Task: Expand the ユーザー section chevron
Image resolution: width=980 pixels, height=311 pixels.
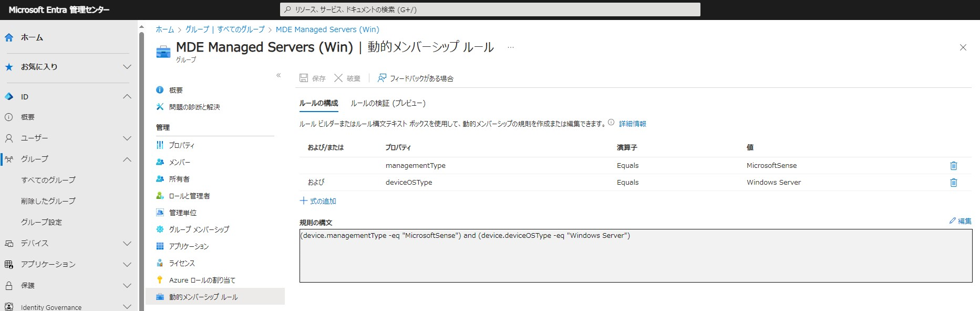Action: coord(127,138)
